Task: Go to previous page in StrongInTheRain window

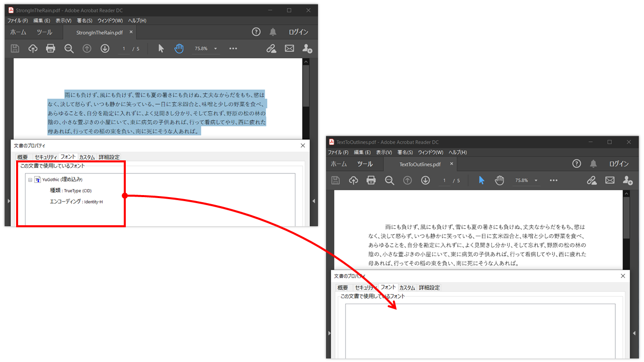Action: (87, 48)
